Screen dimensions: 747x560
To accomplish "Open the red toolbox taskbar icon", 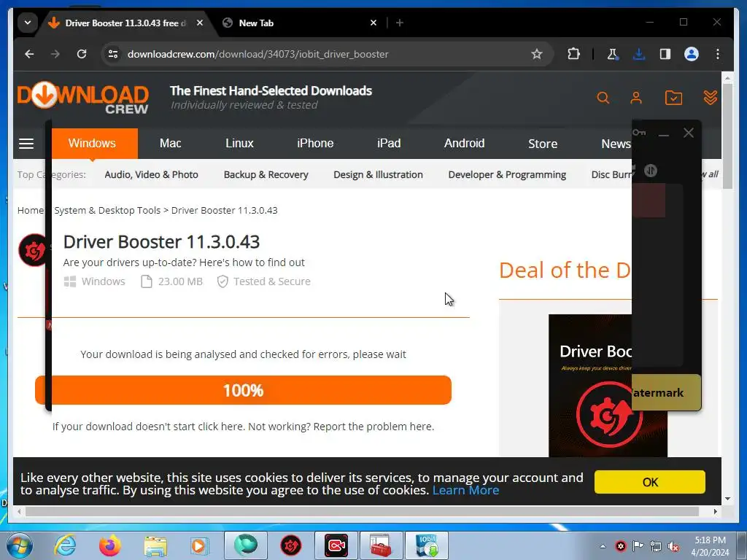I will point(381,545).
